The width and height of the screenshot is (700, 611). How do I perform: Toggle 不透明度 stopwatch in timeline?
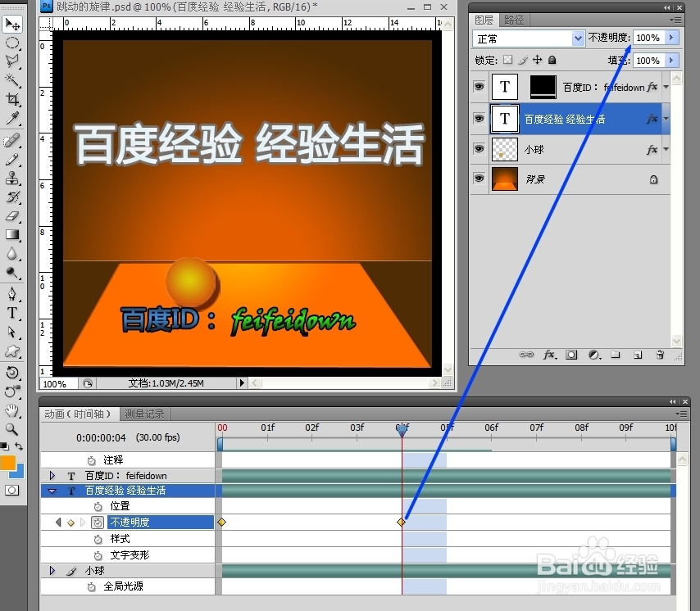pyautogui.click(x=98, y=523)
